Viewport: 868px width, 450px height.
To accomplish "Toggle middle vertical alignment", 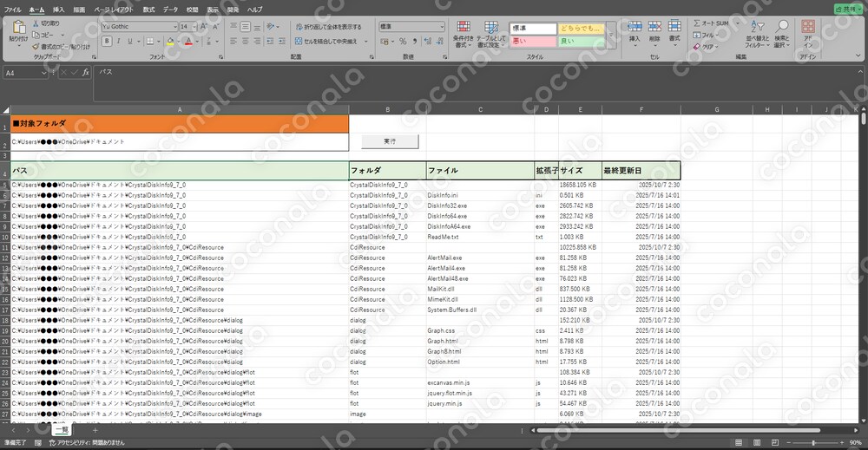I will click(246, 27).
